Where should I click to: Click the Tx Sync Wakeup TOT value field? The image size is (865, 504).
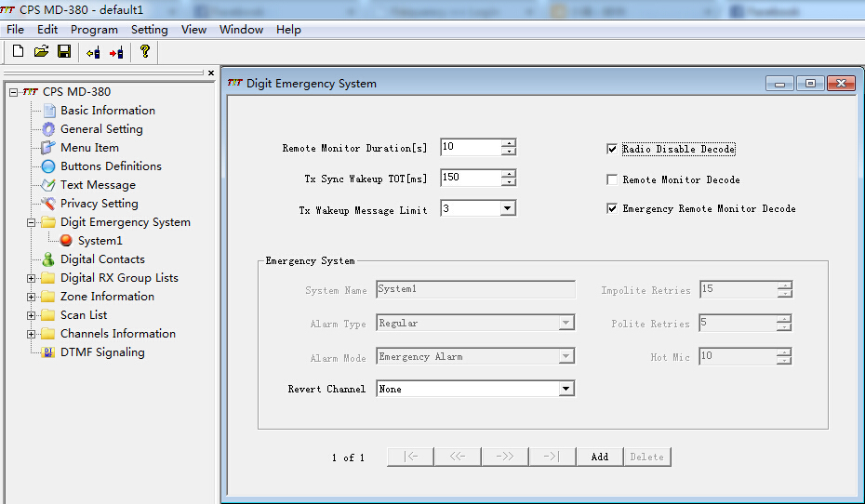[472, 178]
